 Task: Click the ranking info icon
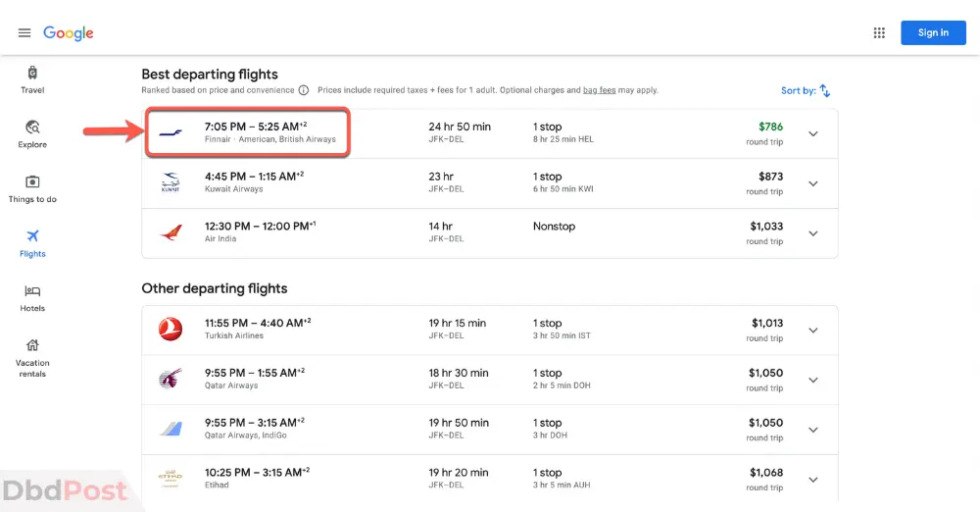[304, 90]
